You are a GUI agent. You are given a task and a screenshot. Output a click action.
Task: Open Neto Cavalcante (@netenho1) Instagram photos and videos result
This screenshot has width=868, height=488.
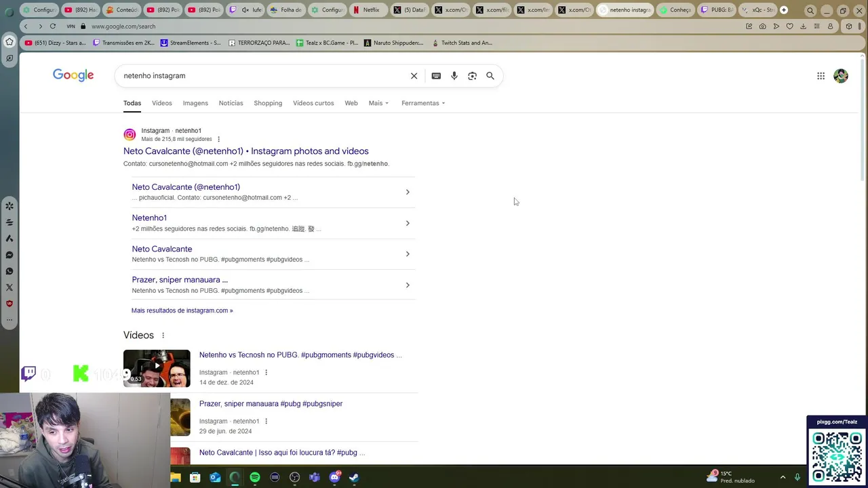(x=246, y=151)
